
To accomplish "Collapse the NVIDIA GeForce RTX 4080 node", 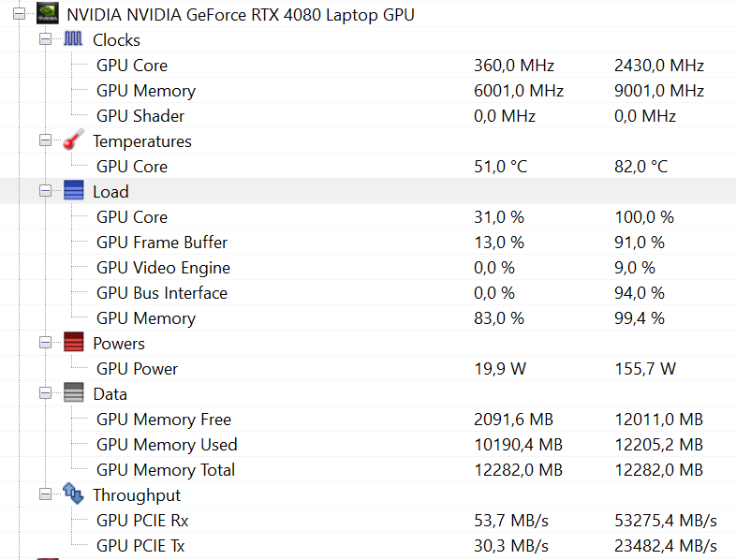I will [20, 14].
